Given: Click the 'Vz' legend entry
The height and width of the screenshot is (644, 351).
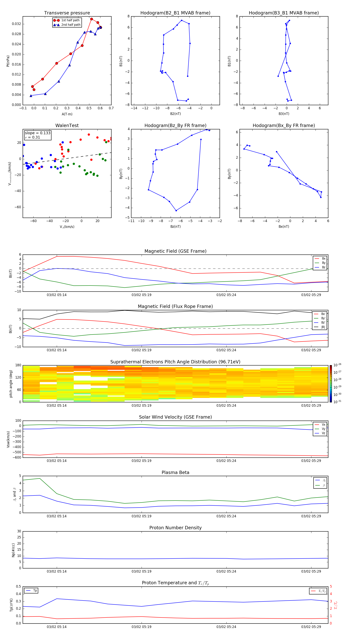Looking at the screenshot, I should [x=320, y=433].
